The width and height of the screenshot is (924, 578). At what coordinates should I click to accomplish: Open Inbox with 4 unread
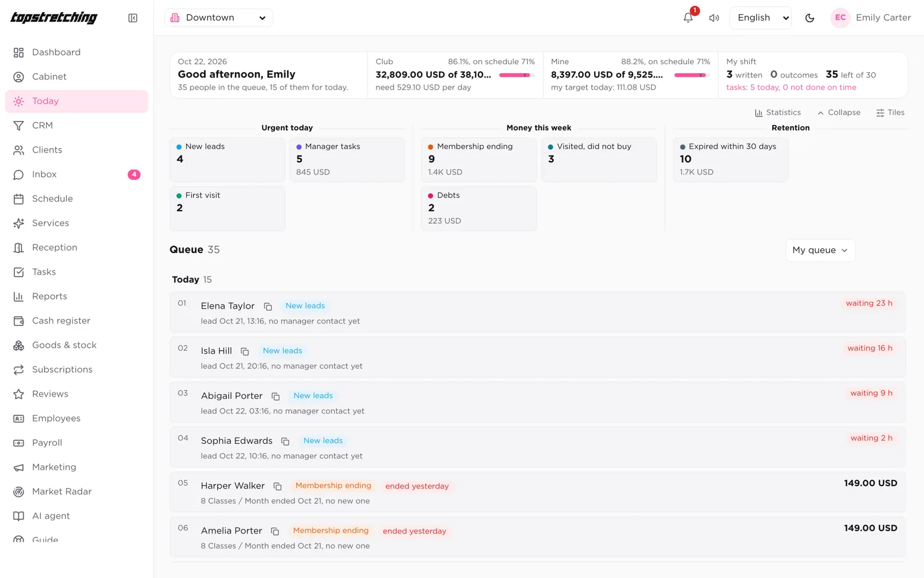tap(76, 174)
